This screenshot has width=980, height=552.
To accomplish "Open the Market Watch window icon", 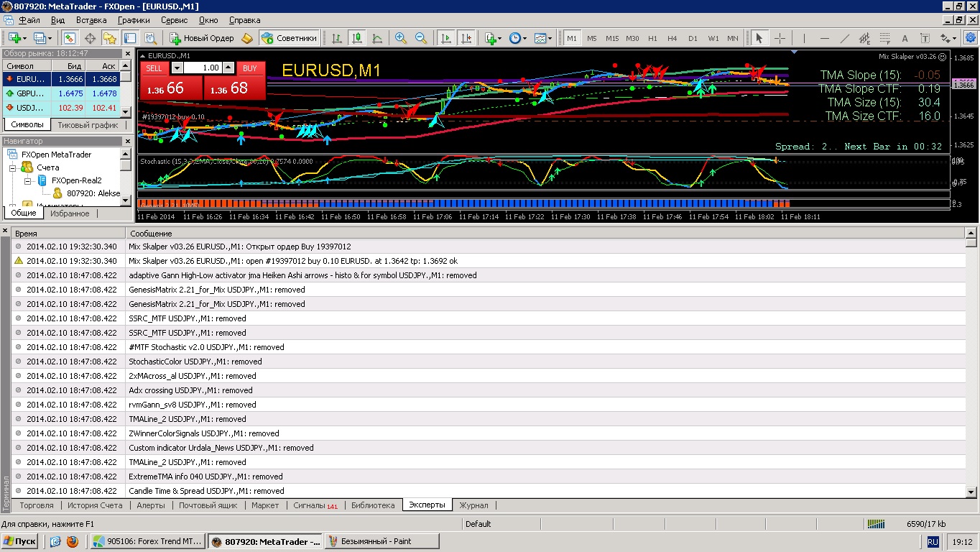I will click(70, 38).
